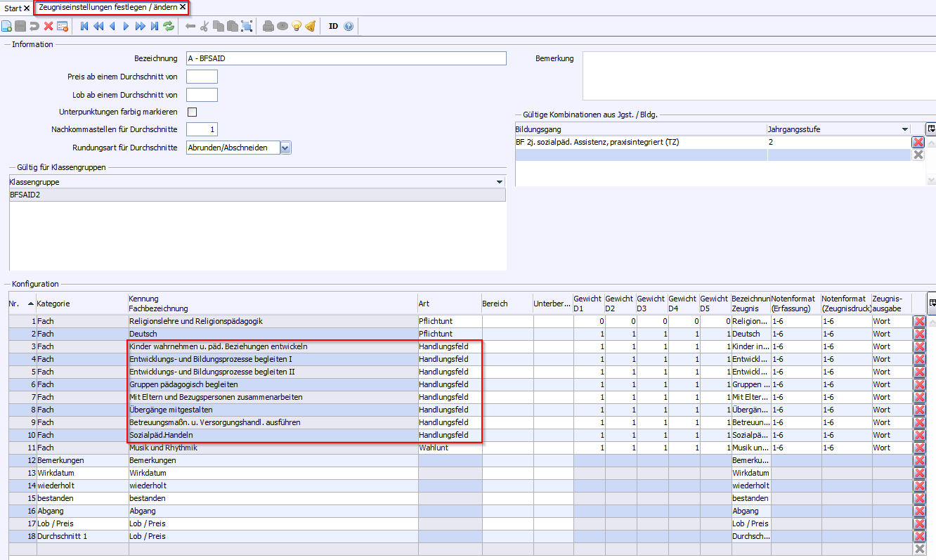936x560 pixels.
Task: Open the Jahrgangsstufe column dropdown arrow
Action: (905, 129)
